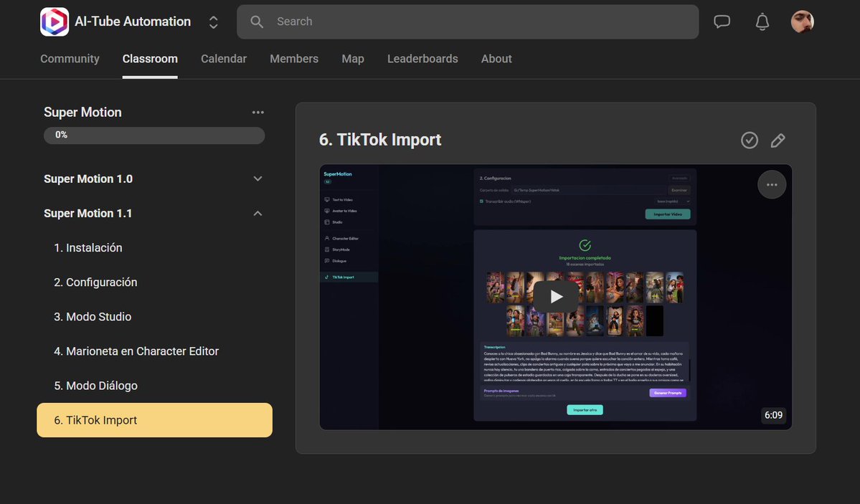Edit the lesson with the pencil icon
The width and height of the screenshot is (860, 504).
click(778, 141)
